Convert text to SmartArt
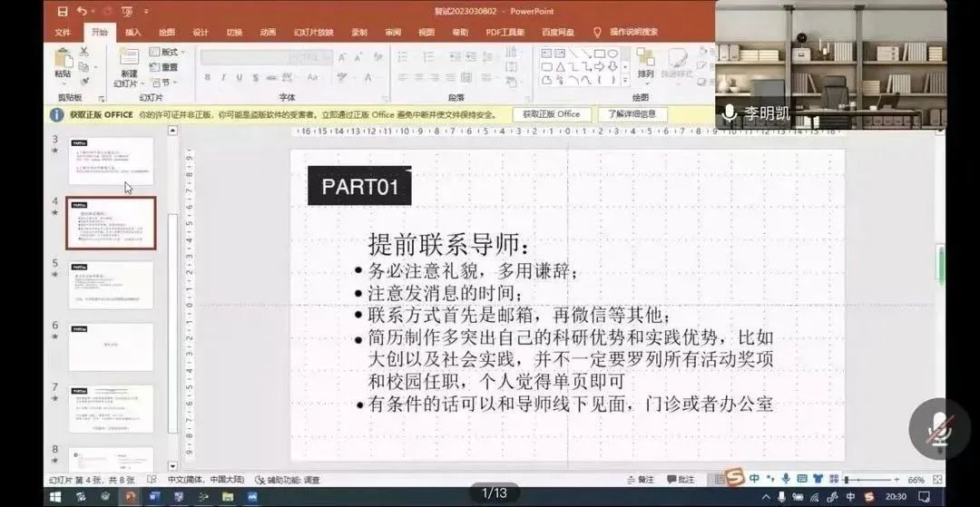980x507 pixels. [x=513, y=82]
